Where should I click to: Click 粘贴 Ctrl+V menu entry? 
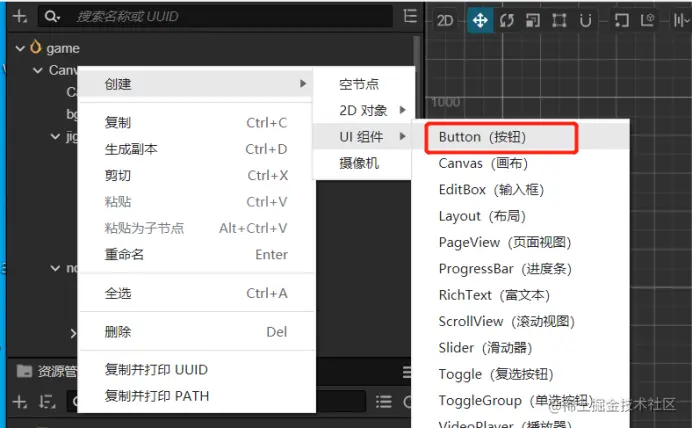(196, 202)
